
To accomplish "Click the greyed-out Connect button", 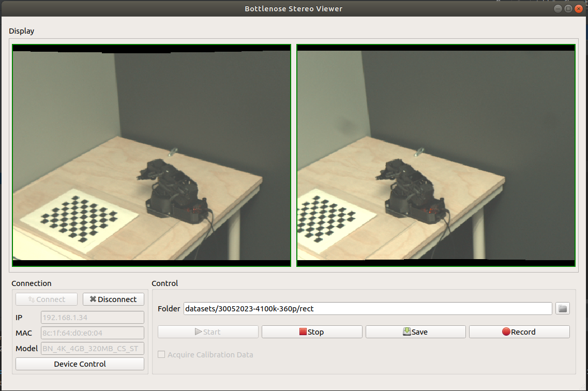I will click(47, 299).
